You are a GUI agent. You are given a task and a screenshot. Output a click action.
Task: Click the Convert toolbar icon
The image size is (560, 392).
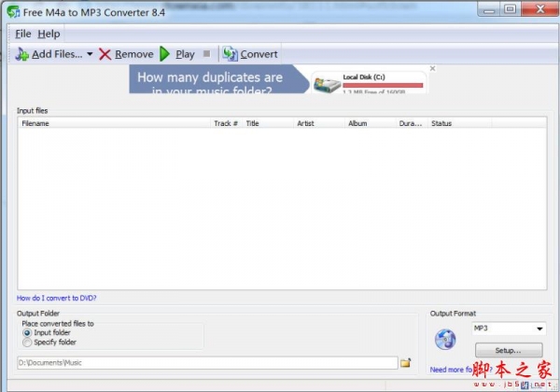point(230,54)
